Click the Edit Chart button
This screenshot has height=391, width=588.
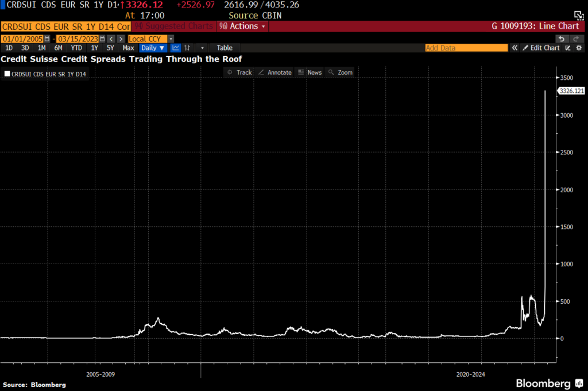[540, 48]
